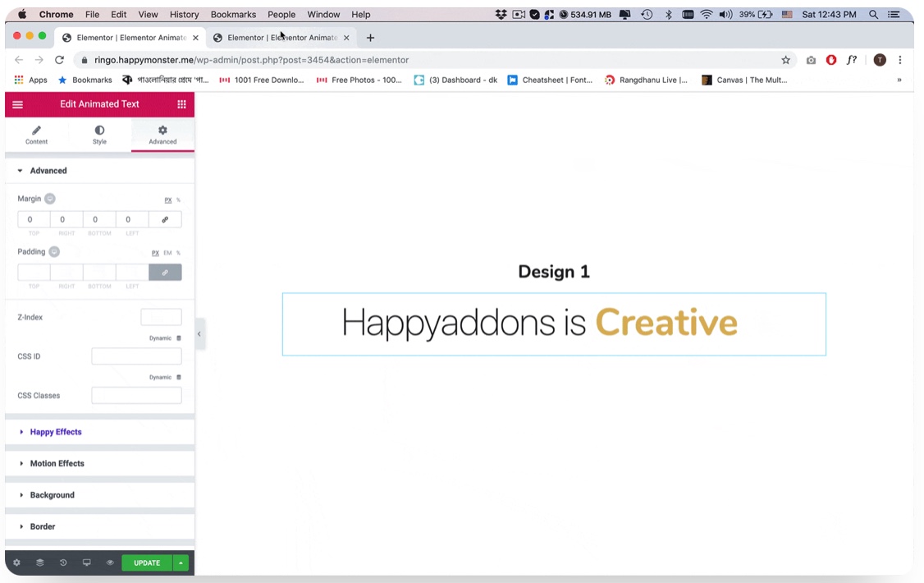Click the green UPDATE button
Screen dimensions: 924x583
[147, 563]
